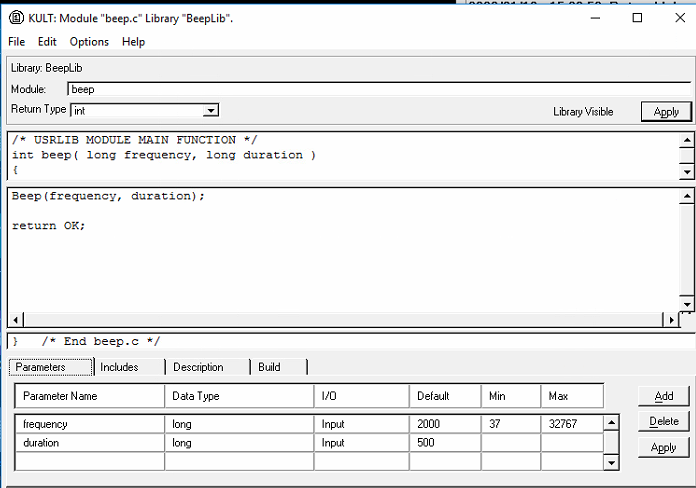Click the Parameter Name column header

point(90,396)
